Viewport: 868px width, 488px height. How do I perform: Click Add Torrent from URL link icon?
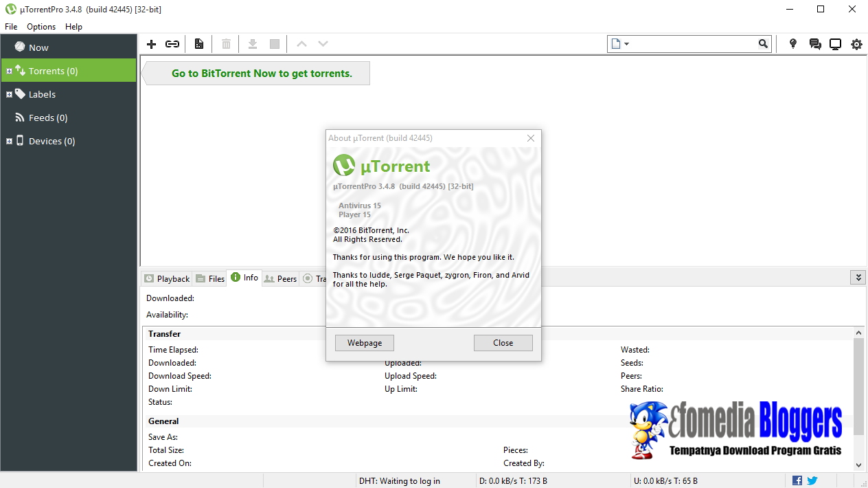(172, 44)
